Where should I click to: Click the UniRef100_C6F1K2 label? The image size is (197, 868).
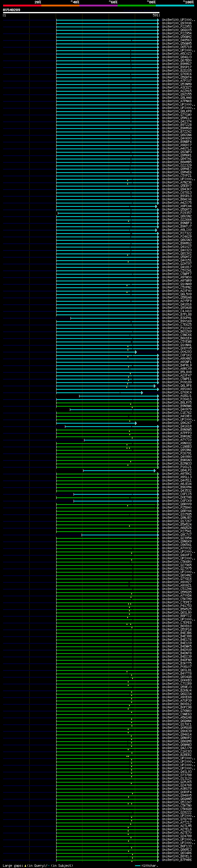177,355
